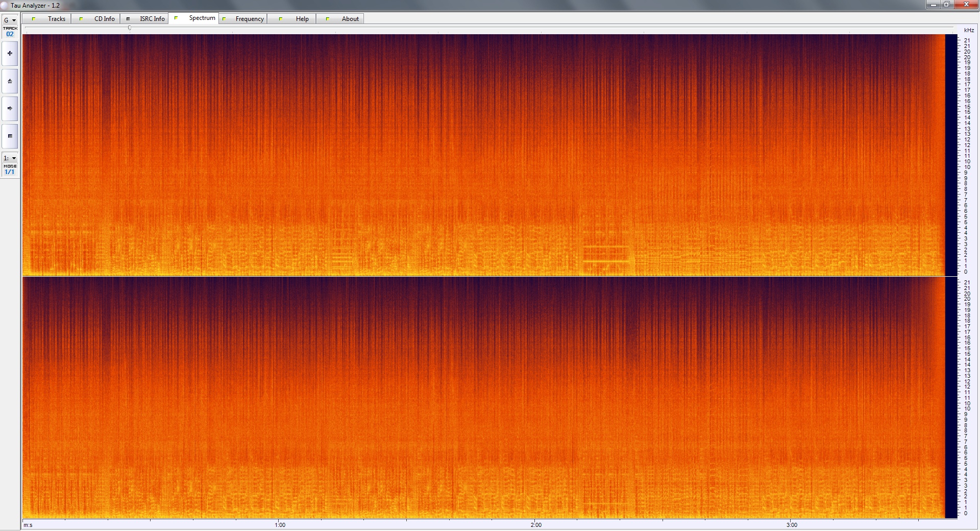The height and width of the screenshot is (531, 980).
Task: Open the G drive selector dropdown
Action: [x=10, y=20]
